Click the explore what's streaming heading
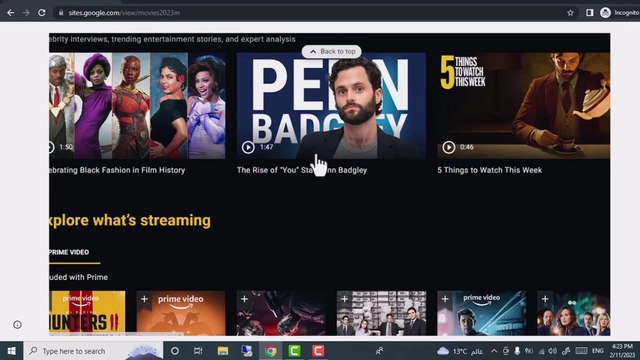The width and height of the screenshot is (640, 360). 130,220
